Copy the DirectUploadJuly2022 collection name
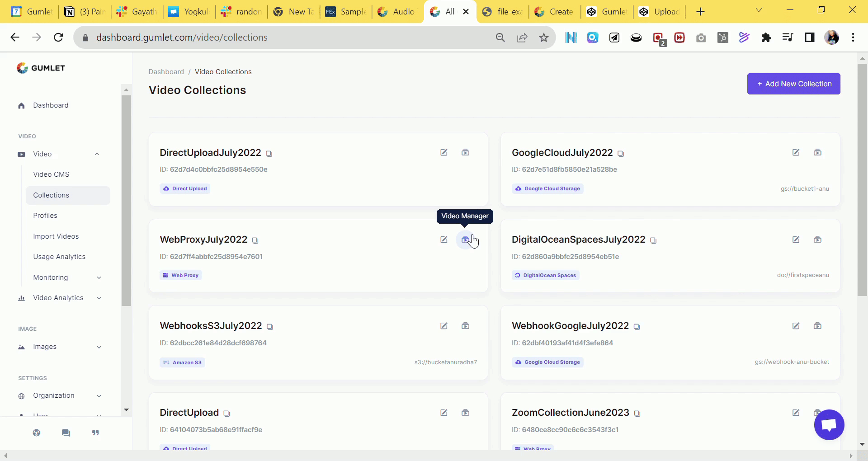The image size is (868, 461). pyautogui.click(x=269, y=154)
